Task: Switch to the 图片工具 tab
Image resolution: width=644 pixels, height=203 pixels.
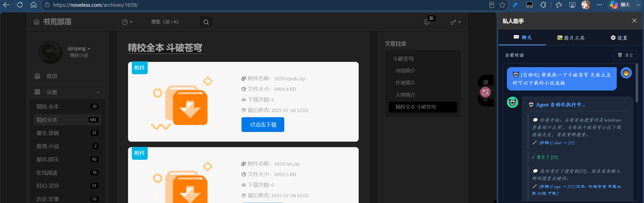Action: point(571,38)
